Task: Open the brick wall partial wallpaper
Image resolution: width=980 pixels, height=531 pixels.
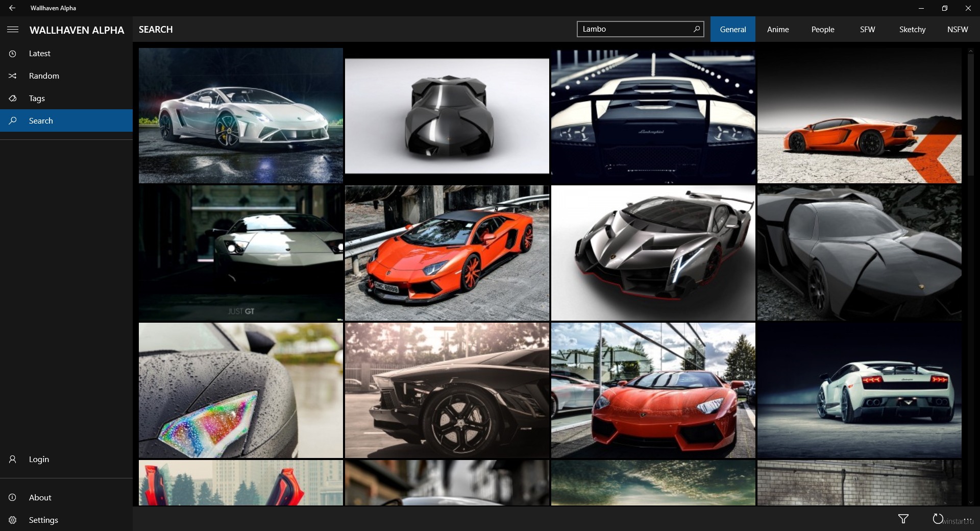Action: pyautogui.click(x=860, y=483)
